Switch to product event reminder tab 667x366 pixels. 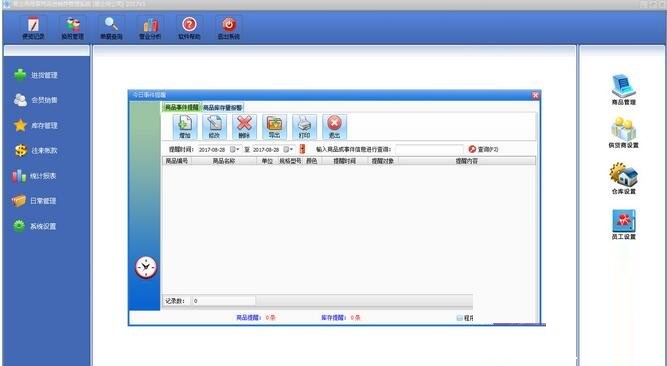click(x=182, y=107)
